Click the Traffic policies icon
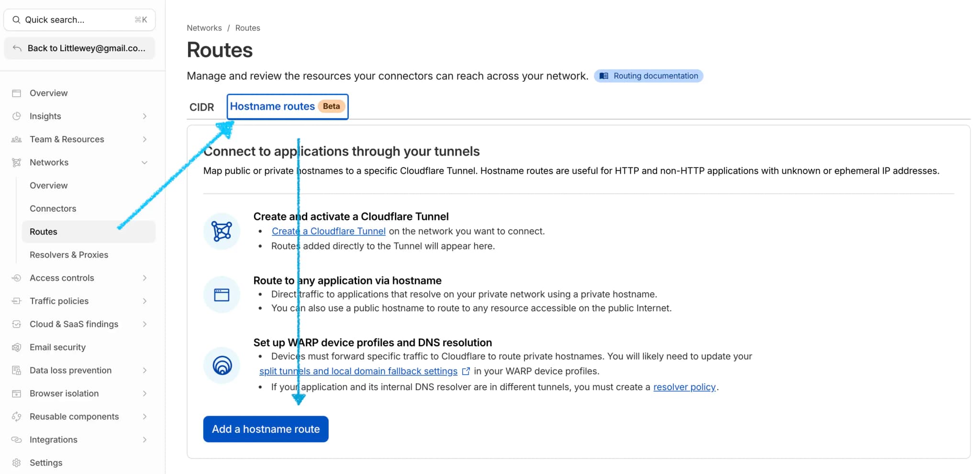980x474 pixels. (17, 301)
